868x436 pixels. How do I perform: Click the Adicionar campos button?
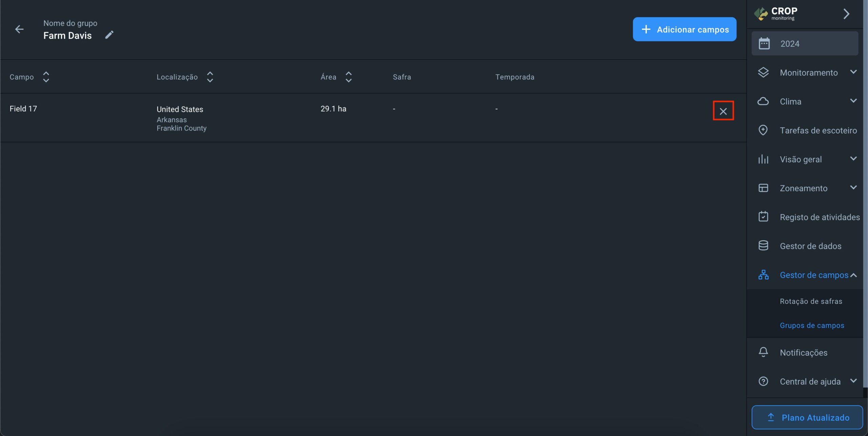[684, 29]
